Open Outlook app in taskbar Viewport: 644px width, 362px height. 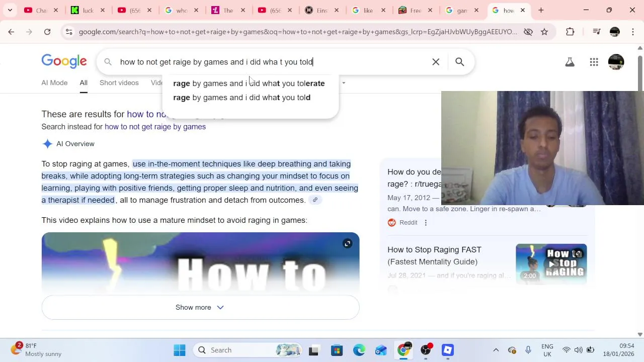[x=381, y=350]
